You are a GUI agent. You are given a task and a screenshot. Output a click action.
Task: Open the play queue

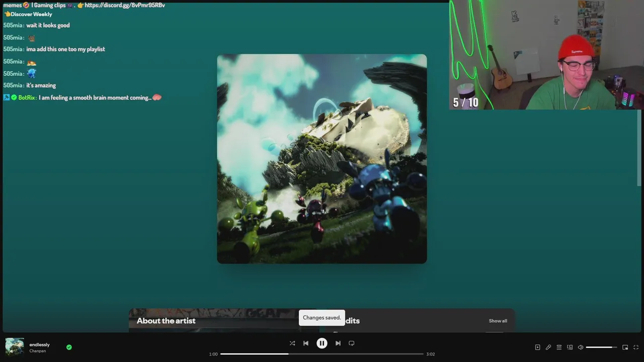pos(559,347)
